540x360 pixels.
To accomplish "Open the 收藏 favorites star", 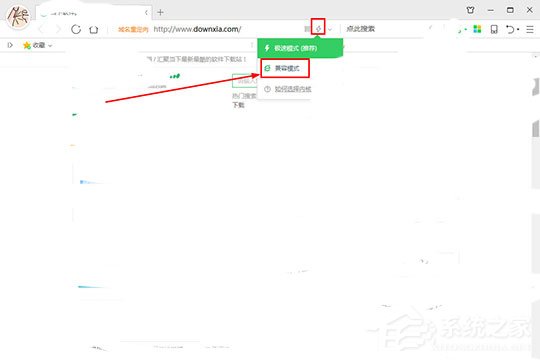I will coord(27,45).
